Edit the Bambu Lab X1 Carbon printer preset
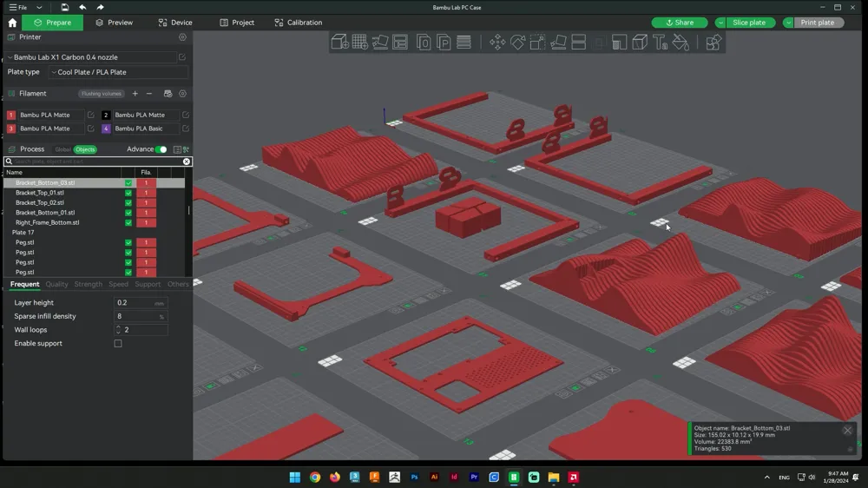The width and height of the screenshot is (868, 488). click(x=182, y=57)
